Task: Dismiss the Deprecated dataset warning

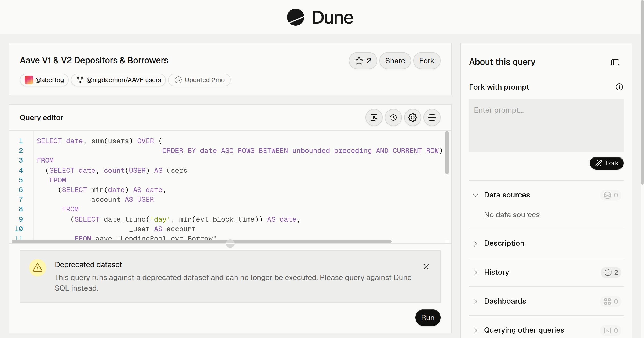Action: [426, 267]
